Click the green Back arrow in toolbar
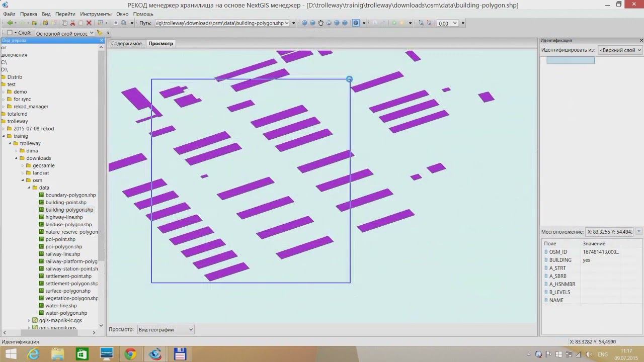The width and height of the screenshot is (644, 362). [x=10, y=23]
